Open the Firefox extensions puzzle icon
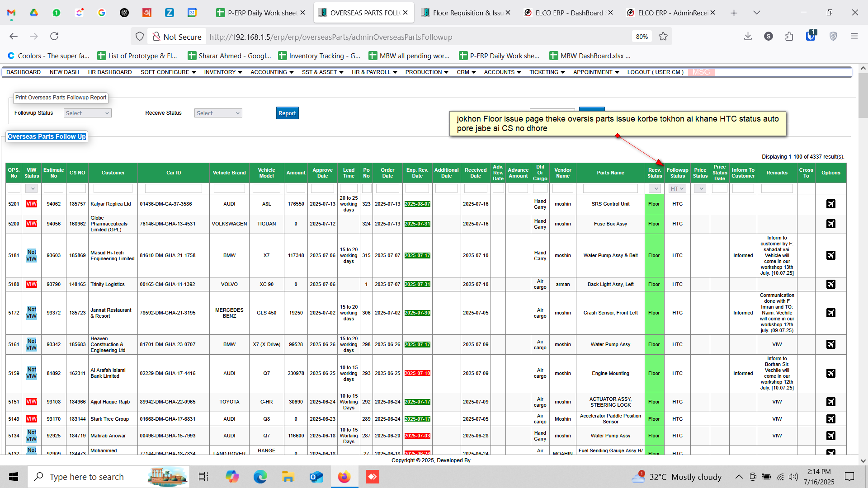The image size is (868, 488). [x=789, y=37]
